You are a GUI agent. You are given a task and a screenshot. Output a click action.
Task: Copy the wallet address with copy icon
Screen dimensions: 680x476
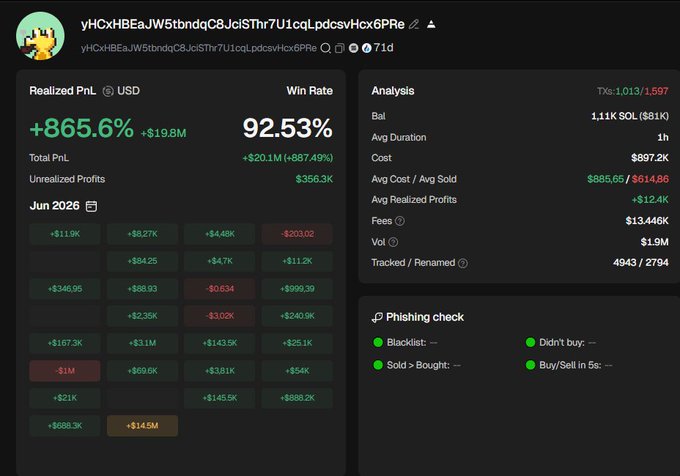point(340,48)
